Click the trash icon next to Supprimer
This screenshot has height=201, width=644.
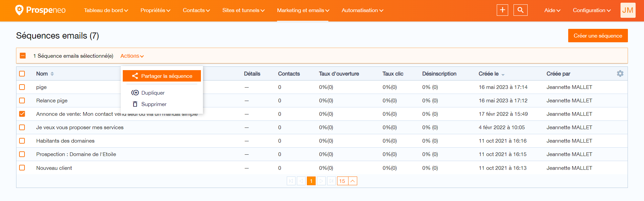coord(135,104)
